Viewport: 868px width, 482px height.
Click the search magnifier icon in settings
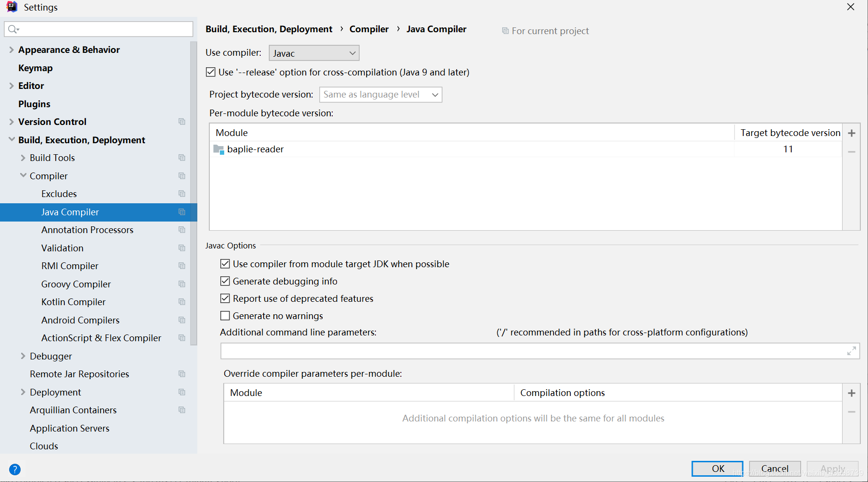[13, 29]
